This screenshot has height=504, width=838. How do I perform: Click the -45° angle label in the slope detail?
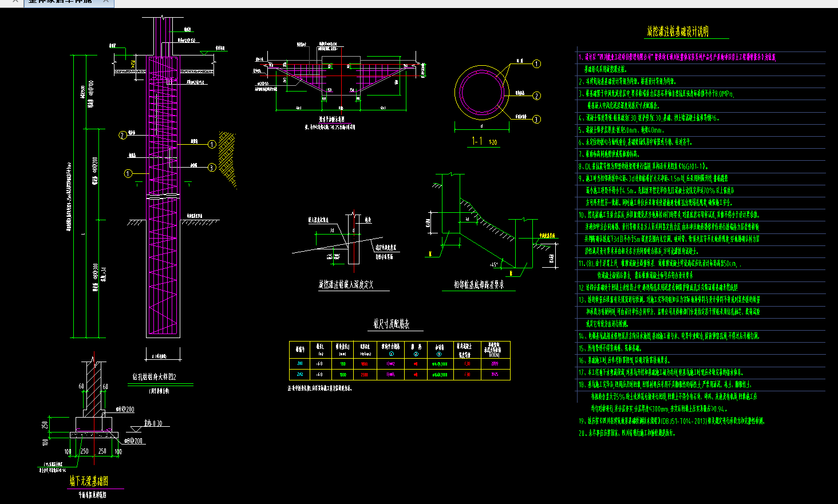pos(493,264)
